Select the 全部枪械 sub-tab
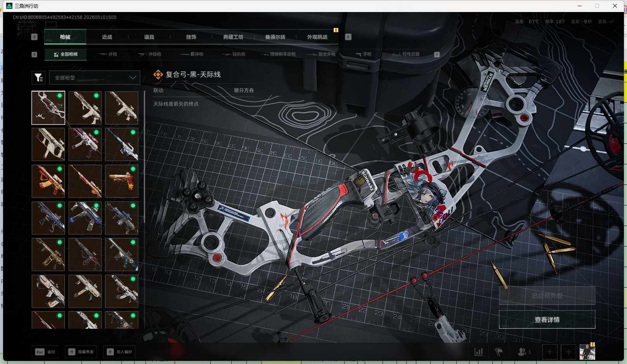This screenshot has height=364, width=627. pyautogui.click(x=66, y=54)
